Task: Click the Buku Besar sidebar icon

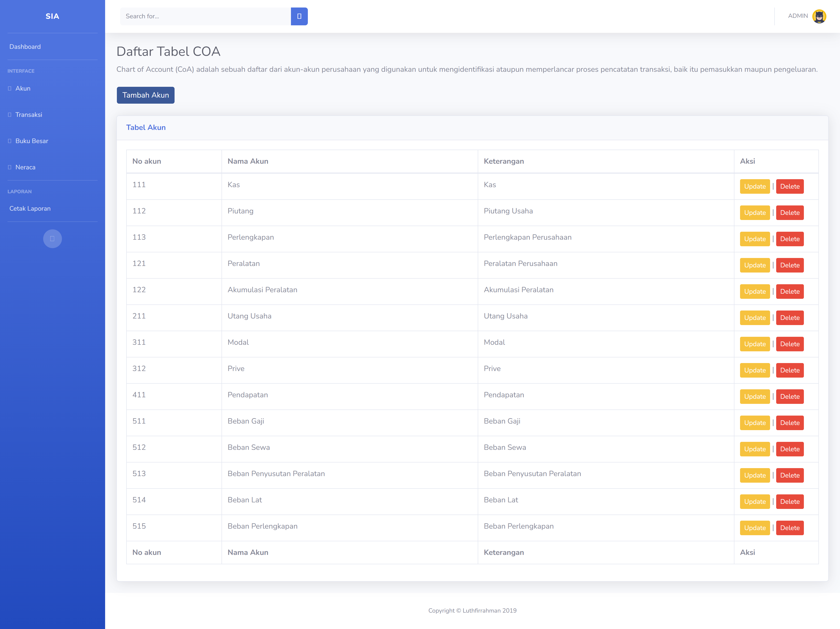Action: click(9, 141)
